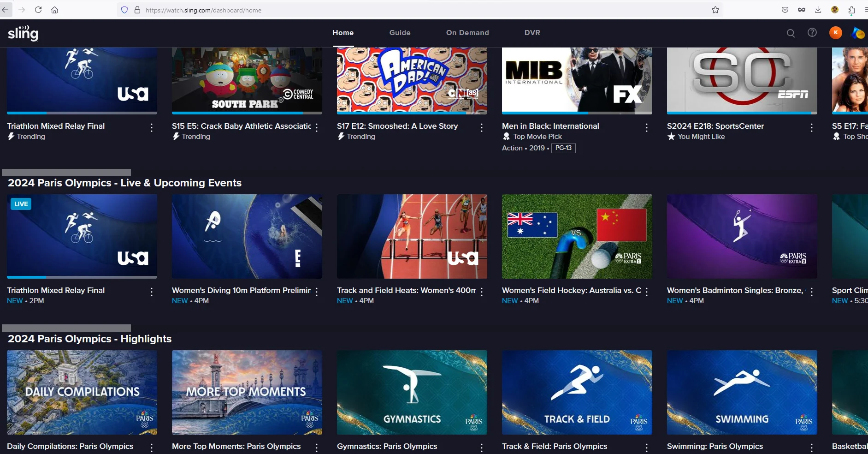This screenshot has height=454, width=868.
Task: Click the Save to Pocket icon
Action: point(785,10)
